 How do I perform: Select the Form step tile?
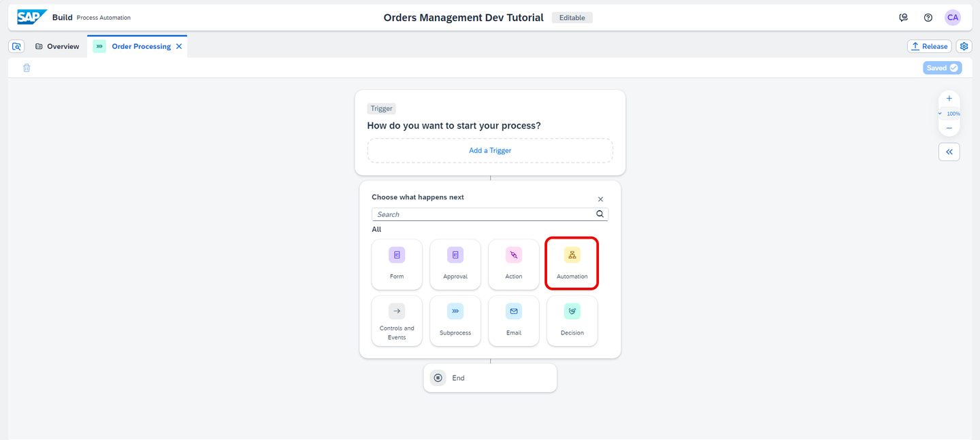click(397, 264)
